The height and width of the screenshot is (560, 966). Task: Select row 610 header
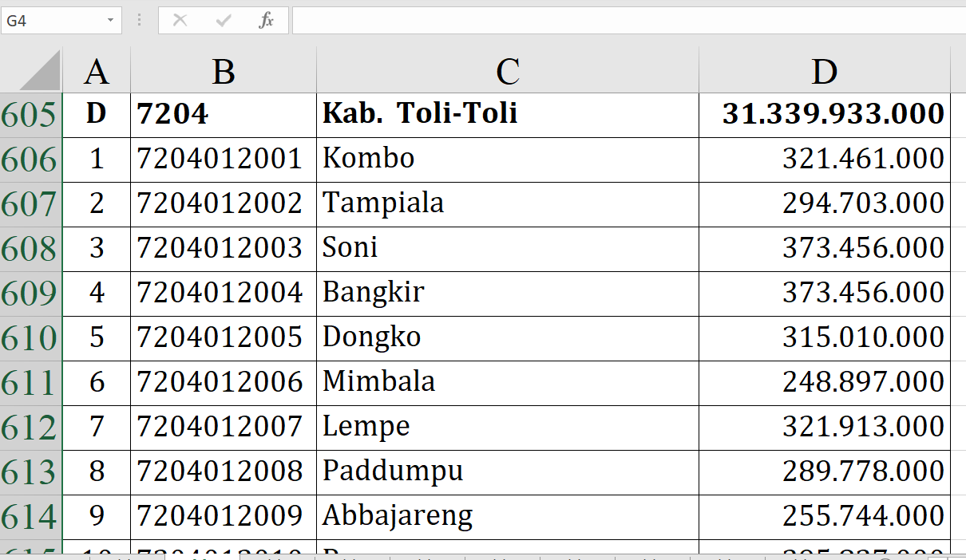[x=30, y=338]
